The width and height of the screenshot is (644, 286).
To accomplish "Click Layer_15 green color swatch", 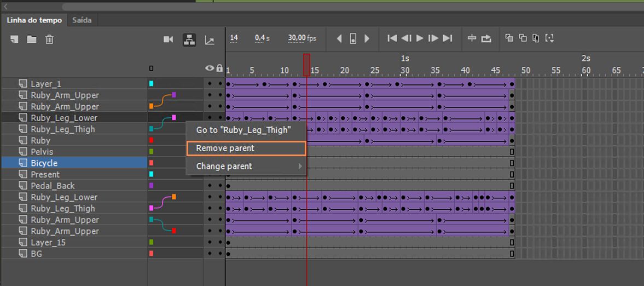I will [151, 242].
